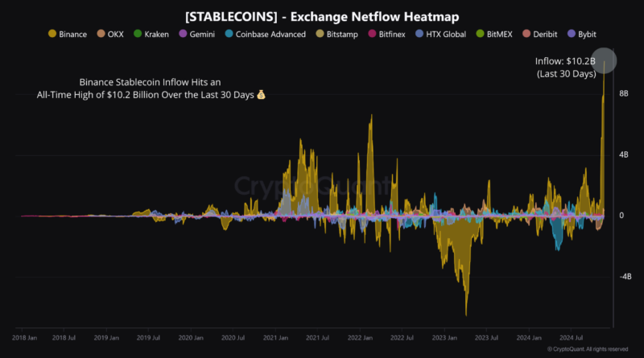The width and height of the screenshot is (644, 358).
Task: Click the blue Coinbase Advanced legend dot
Action: (x=229, y=35)
